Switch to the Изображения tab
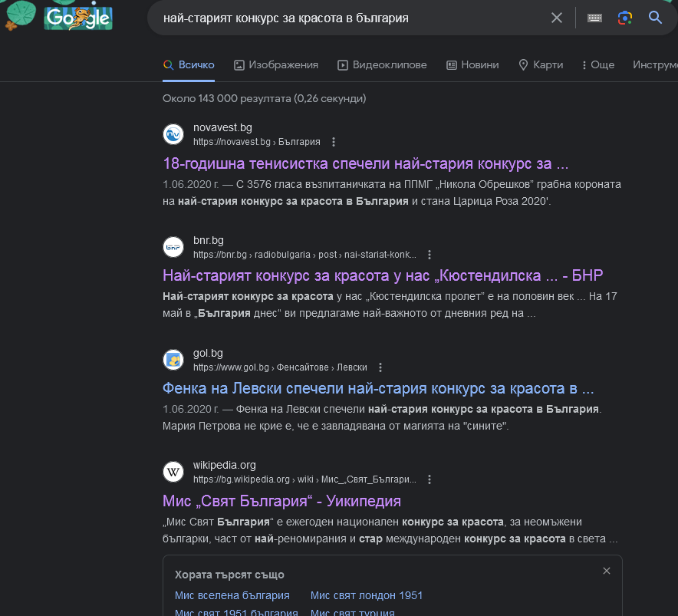The height and width of the screenshot is (616, 678). click(x=276, y=65)
